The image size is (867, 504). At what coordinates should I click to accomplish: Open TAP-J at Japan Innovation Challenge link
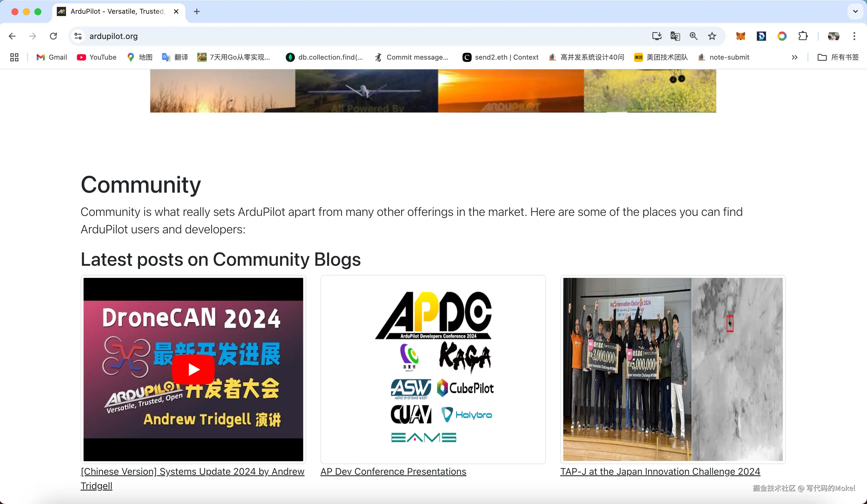[x=660, y=471]
